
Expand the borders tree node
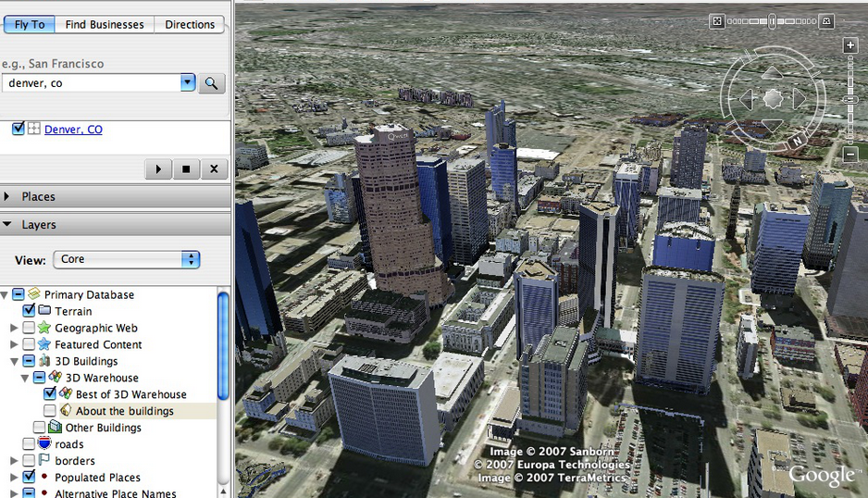[14, 461]
